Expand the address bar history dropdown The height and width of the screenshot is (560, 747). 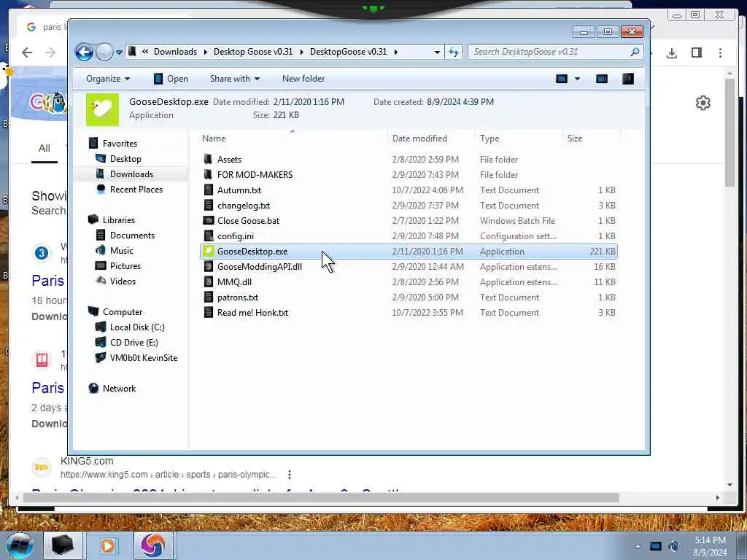pos(437,52)
